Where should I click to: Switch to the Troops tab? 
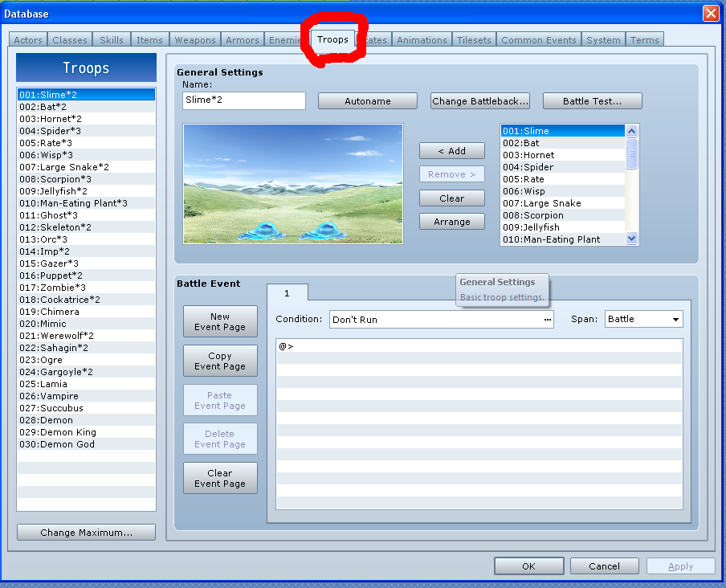click(x=332, y=39)
